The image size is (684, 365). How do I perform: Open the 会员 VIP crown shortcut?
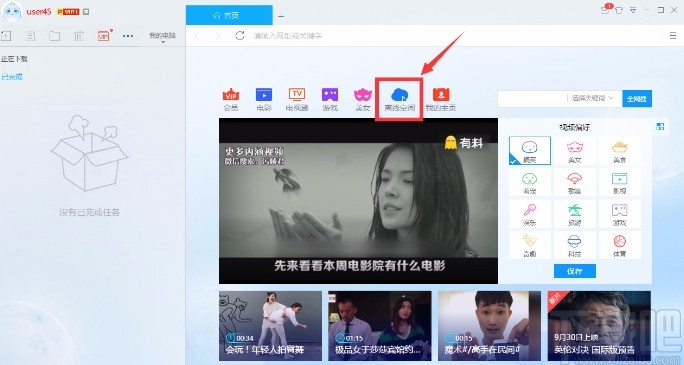pos(231,99)
